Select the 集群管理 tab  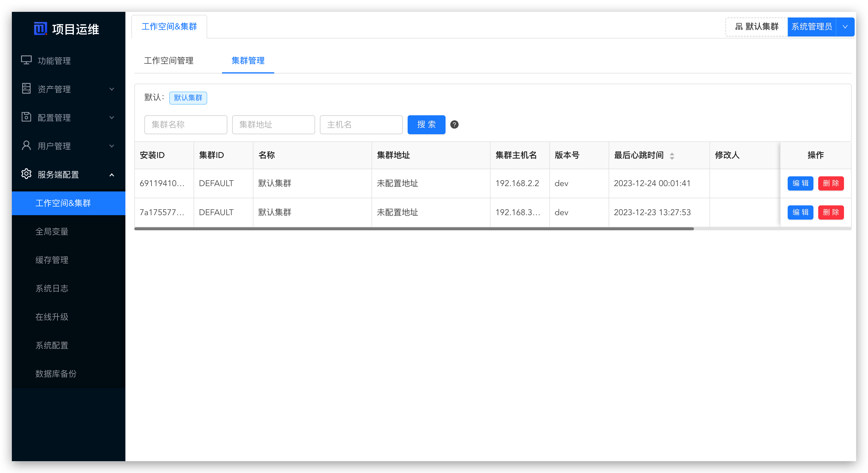pyautogui.click(x=248, y=61)
